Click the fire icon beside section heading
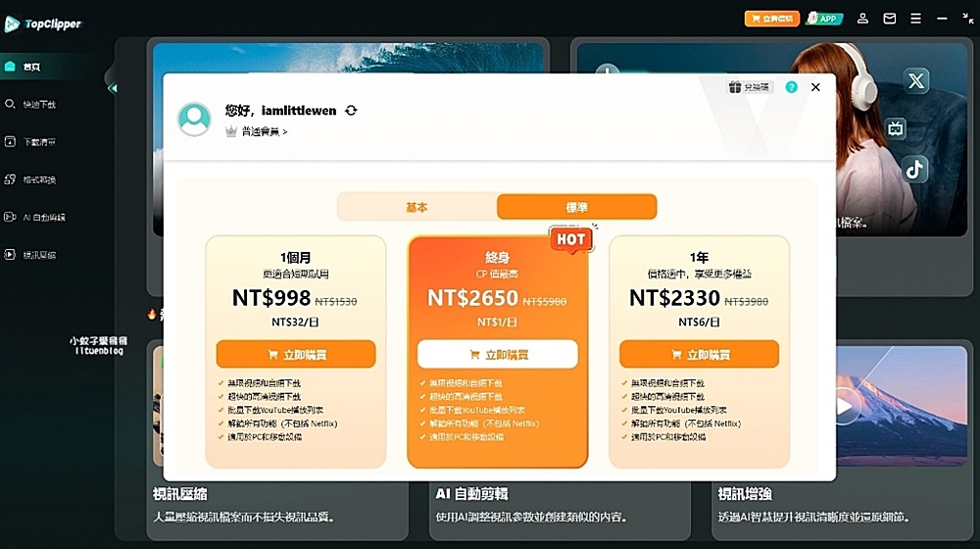980x549 pixels. [x=152, y=314]
